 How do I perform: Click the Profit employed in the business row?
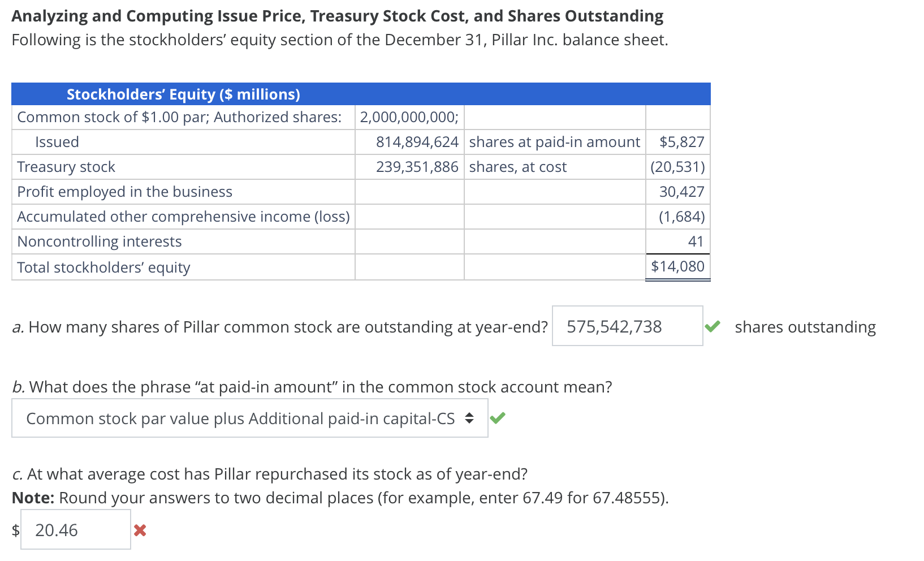click(124, 191)
